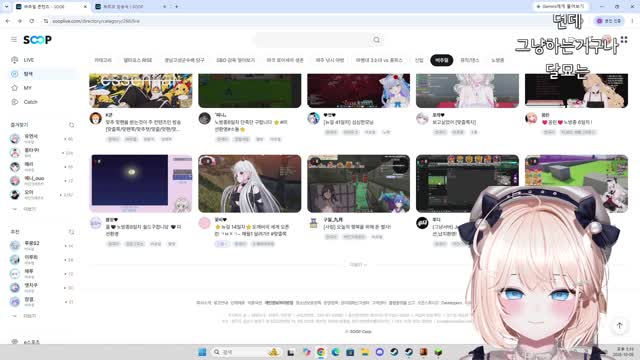Open the Gemini ask button
Screen dimensions: 640x360
pos(561,7)
